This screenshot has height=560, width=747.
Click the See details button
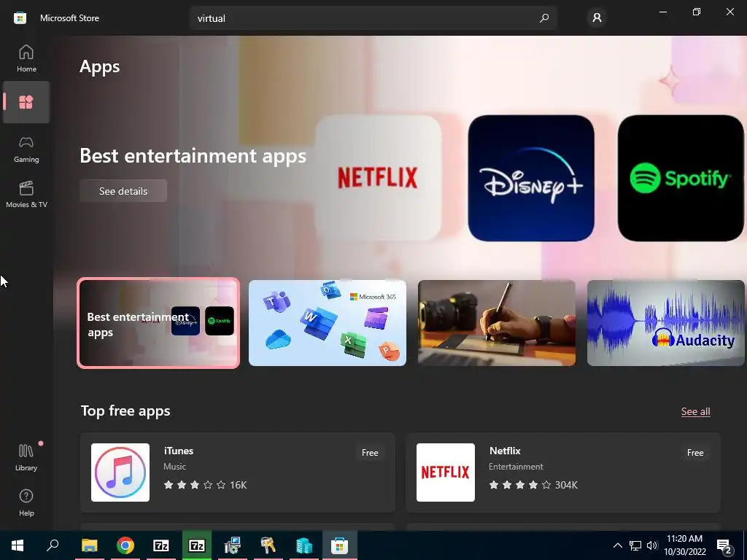(123, 191)
